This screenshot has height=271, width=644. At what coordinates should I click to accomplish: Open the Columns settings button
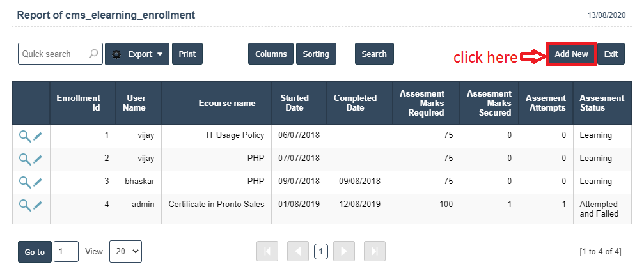click(271, 54)
